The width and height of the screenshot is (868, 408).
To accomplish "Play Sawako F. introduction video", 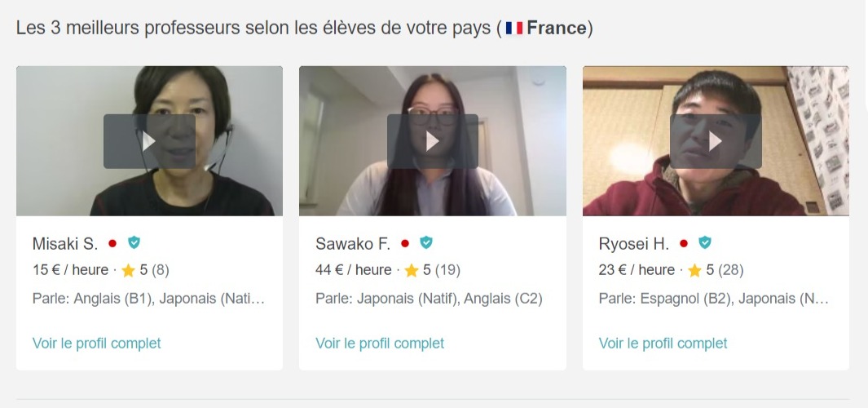I will tap(432, 141).
